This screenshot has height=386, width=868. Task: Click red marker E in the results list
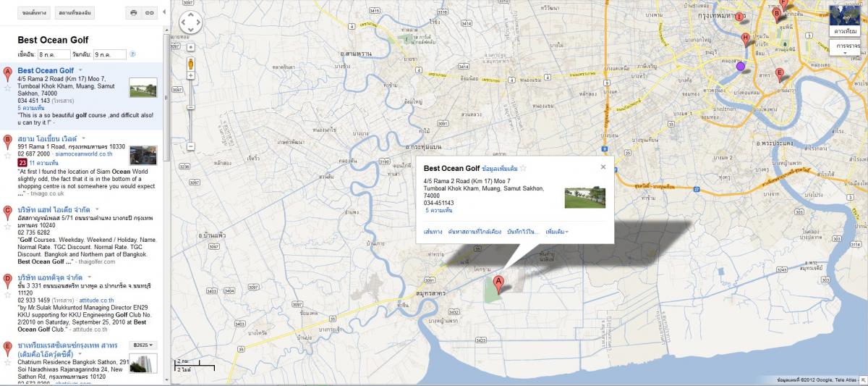pos(8,348)
